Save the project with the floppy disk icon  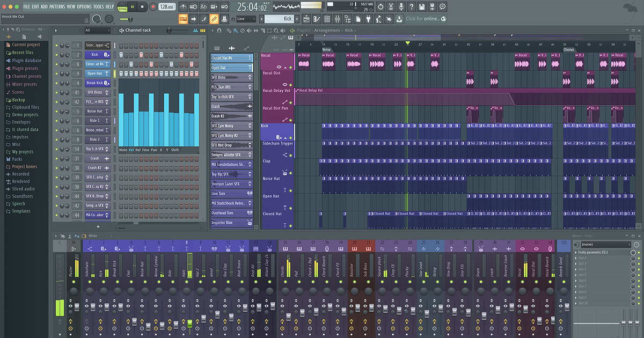pyautogui.click(x=422, y=6)
